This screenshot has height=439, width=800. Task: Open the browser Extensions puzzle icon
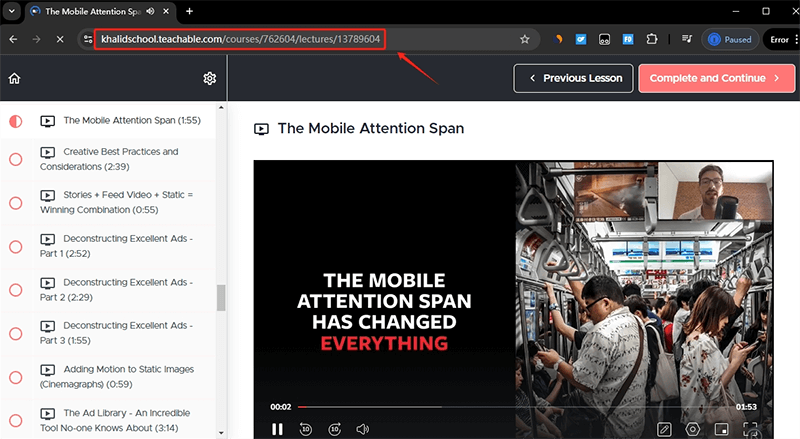coord(653,40)
